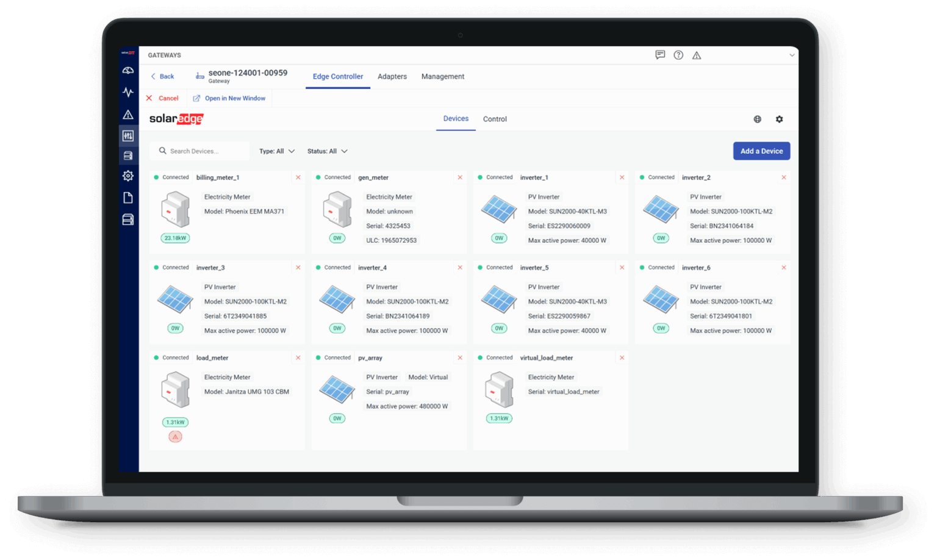Open alerts via the warning triangle sidebar icon
Viewport: 937px width, 560px height.
(x=128, y=114)
